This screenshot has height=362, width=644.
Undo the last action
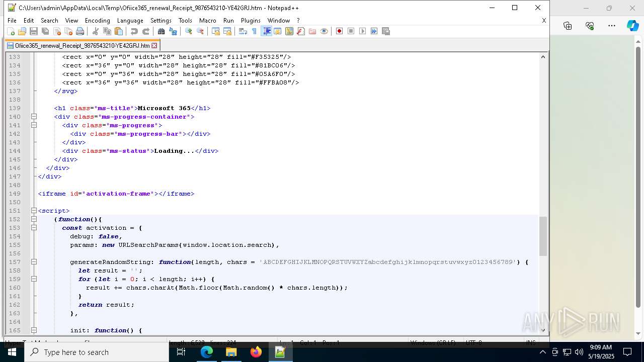(134, 31)
